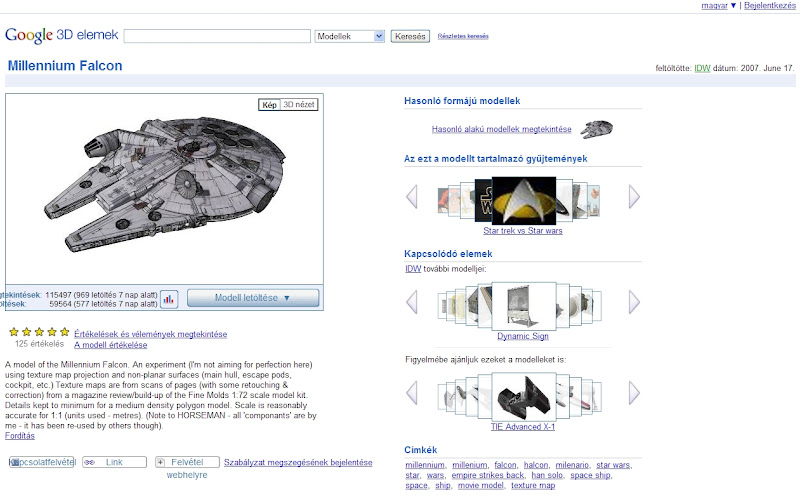The width and height of the screenshot is (800, 504).
Task: Click the five-star rating display
Action: [39, 332]
